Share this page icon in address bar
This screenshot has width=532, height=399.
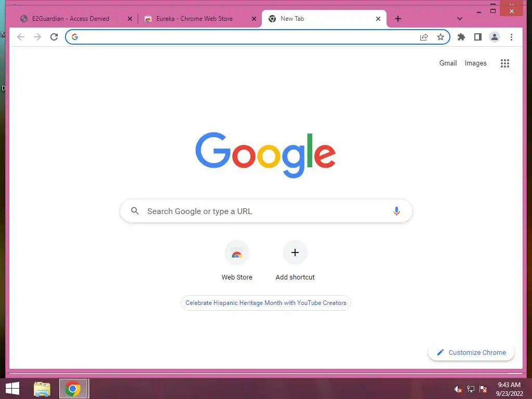pos(424,37)
